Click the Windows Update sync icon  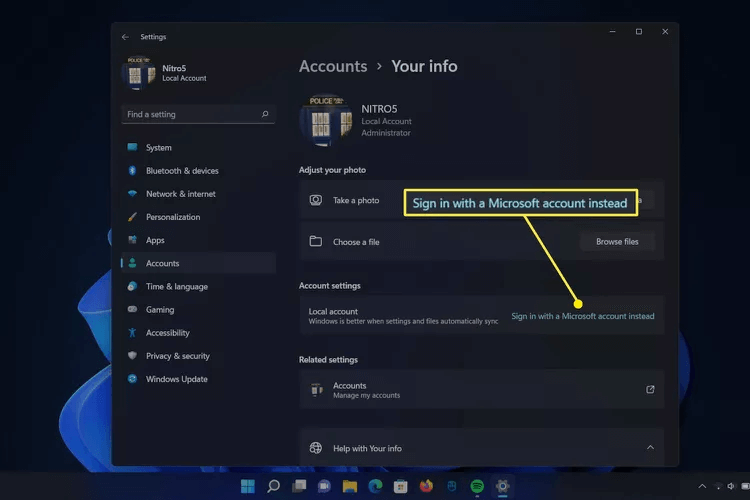pos(132,378)
